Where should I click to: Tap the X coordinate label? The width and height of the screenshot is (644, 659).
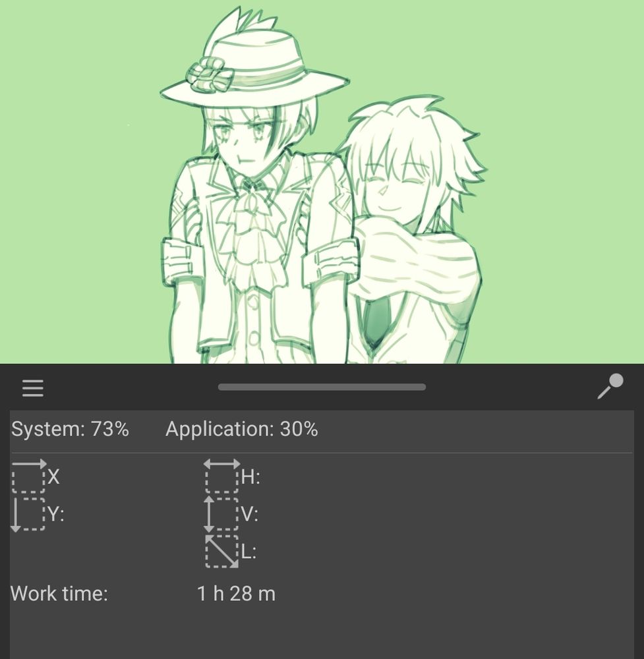(53, 476)
